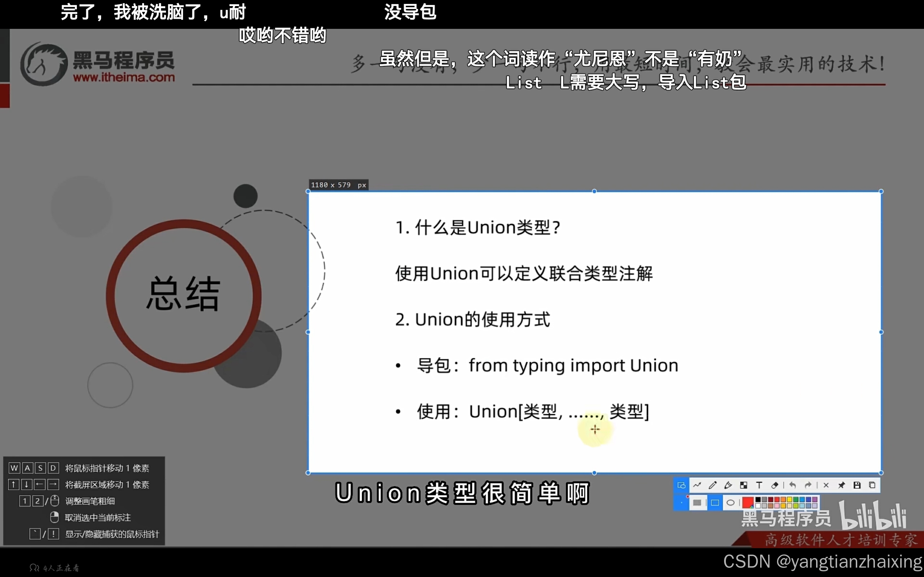The image size is (924, 577).
Task: Click the redo arrow icon
Action: [808, 485]
